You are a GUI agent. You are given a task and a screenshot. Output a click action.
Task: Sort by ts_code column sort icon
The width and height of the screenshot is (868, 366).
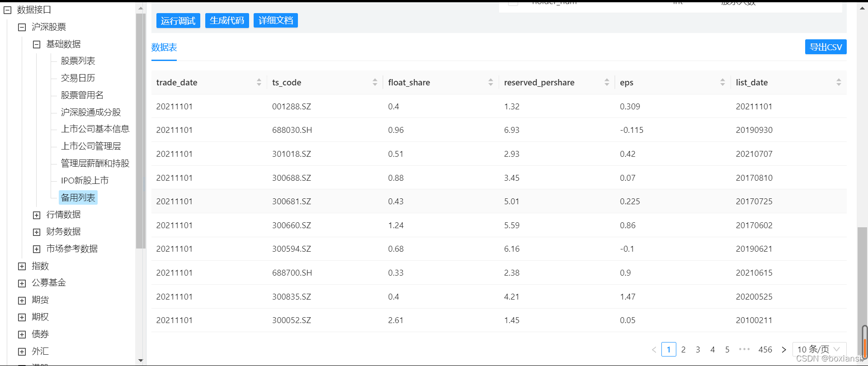(375, 82)
